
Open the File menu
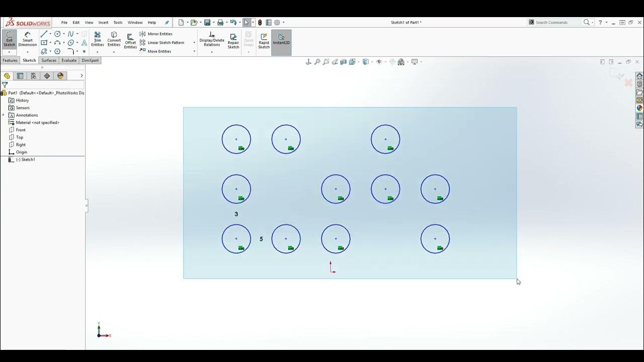(x=64, y=23)
